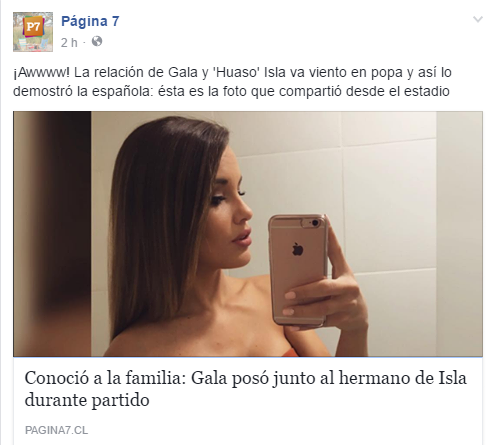Open the mirror selfie article image

248,234
